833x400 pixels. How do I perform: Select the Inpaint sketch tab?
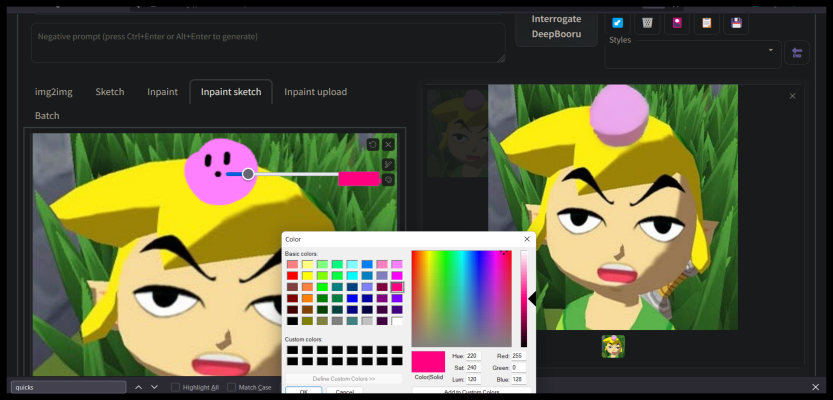[231, 92]
